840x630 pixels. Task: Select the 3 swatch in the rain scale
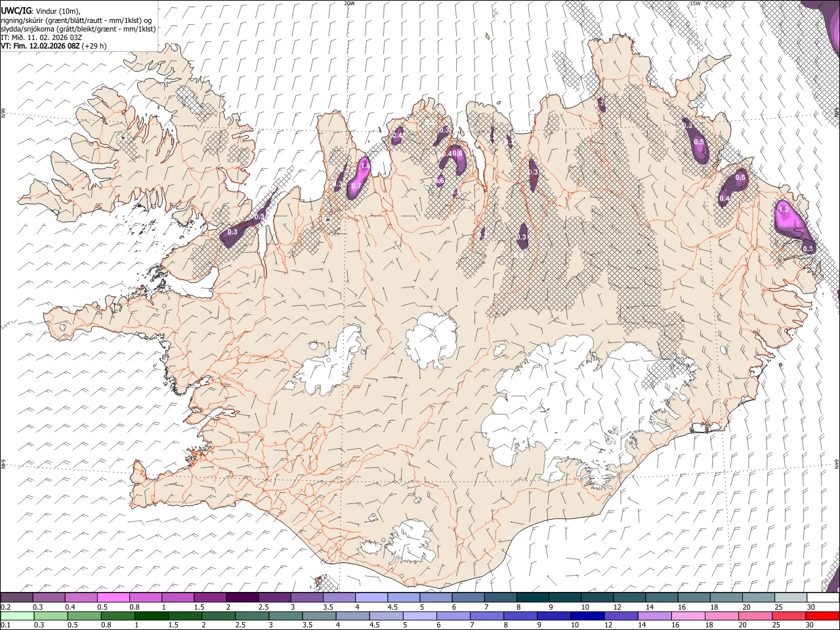[285, 616]
